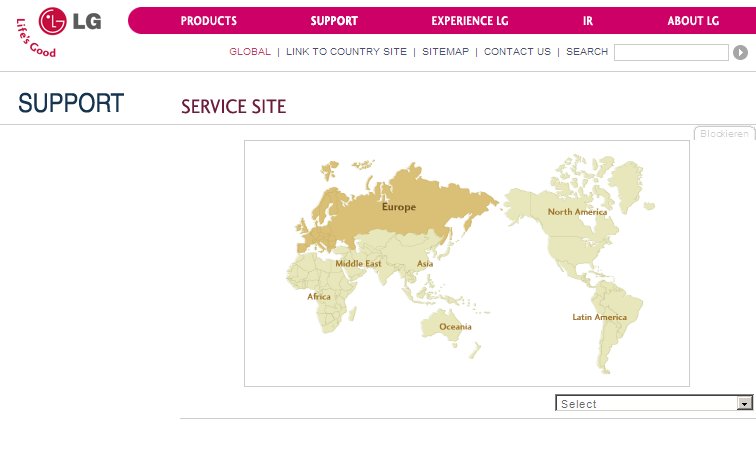Go to ABOUT LG section
Screen dimensions: 756x449
[693, 21]
